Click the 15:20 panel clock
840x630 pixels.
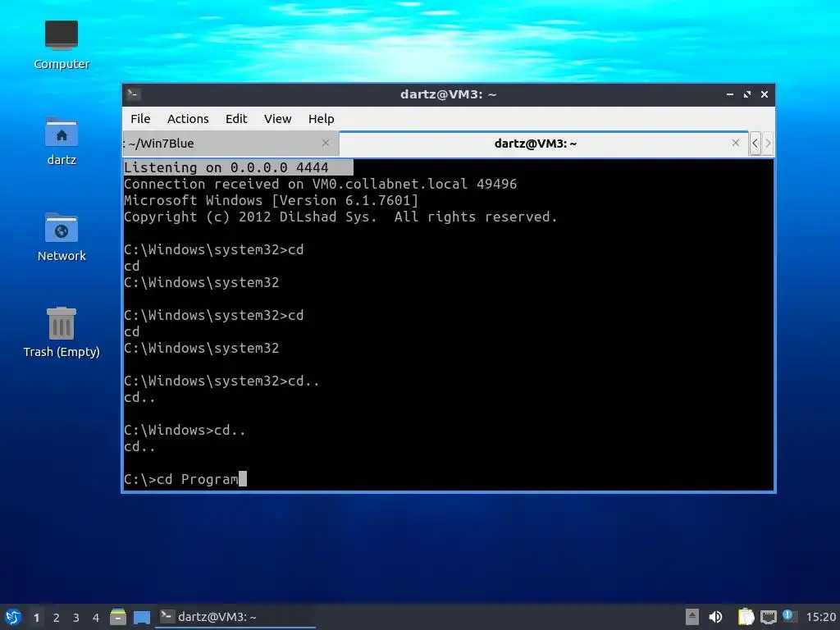click(x=820, y=617)
